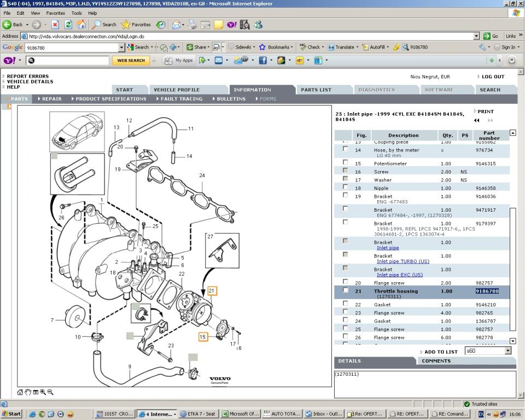Tick checkbox for Fig 20 Flange screw
Screen dimensions: 525x420
(x=345, y=281)
